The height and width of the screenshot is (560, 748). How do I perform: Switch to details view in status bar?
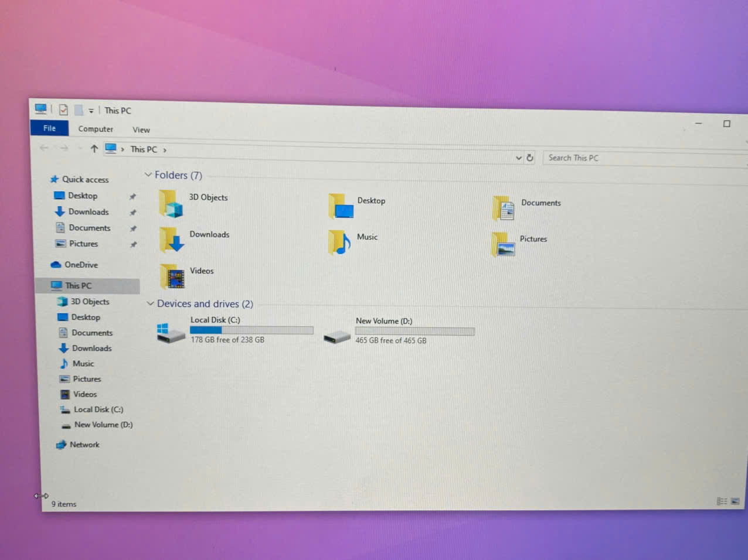722,501
